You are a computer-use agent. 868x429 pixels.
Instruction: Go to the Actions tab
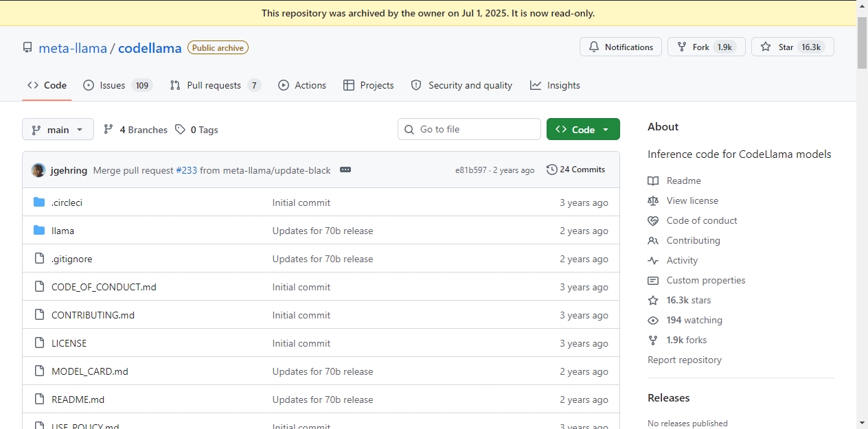pyautogui.click(x=302, y=85)
